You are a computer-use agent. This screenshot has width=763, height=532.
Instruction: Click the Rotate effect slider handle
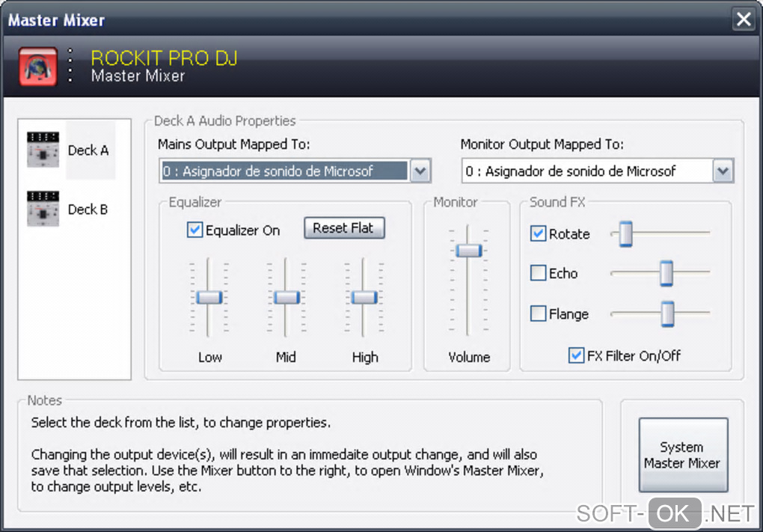626,233
